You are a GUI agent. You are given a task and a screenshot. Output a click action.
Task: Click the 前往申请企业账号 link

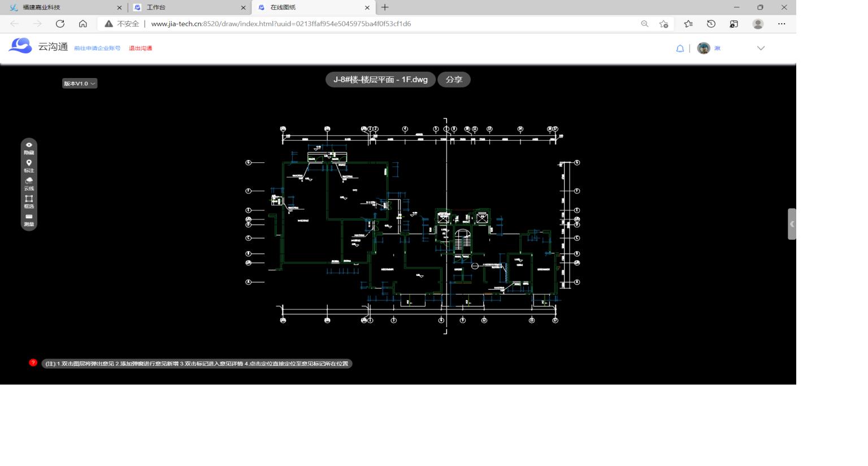click(97, 49)
